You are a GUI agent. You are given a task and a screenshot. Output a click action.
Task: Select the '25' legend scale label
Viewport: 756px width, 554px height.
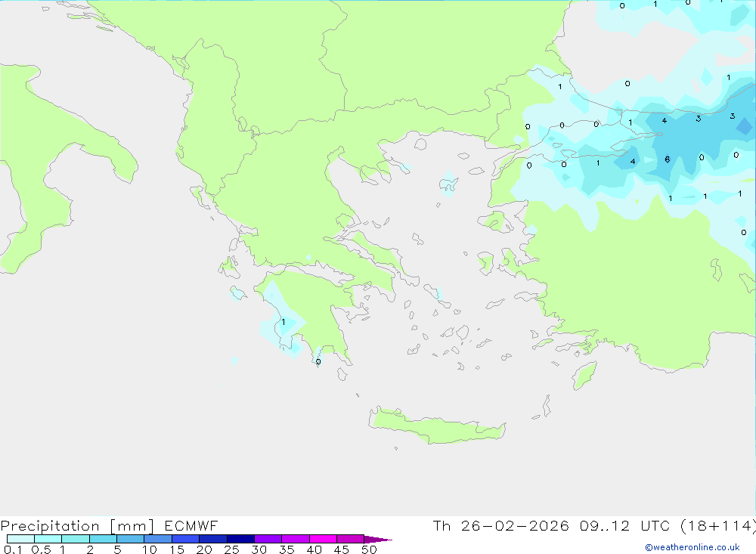[231, 549]
